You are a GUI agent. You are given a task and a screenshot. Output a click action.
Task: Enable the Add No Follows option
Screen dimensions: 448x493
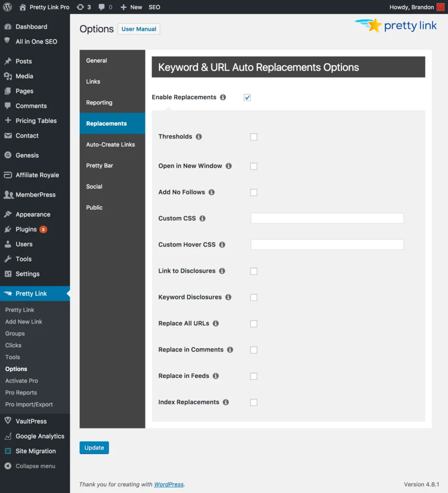tap(254, 192)
